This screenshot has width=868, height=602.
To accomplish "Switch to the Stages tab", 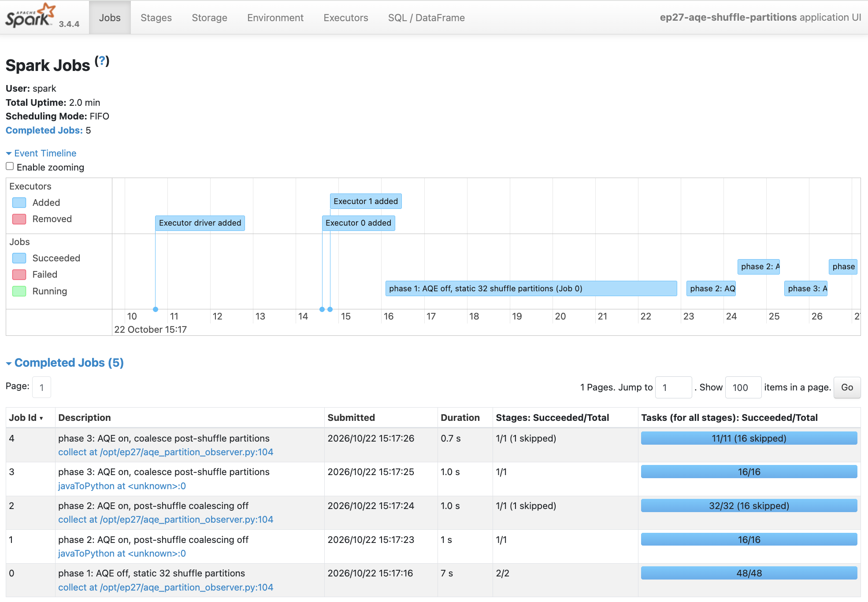I will click(x=156, y=18).
